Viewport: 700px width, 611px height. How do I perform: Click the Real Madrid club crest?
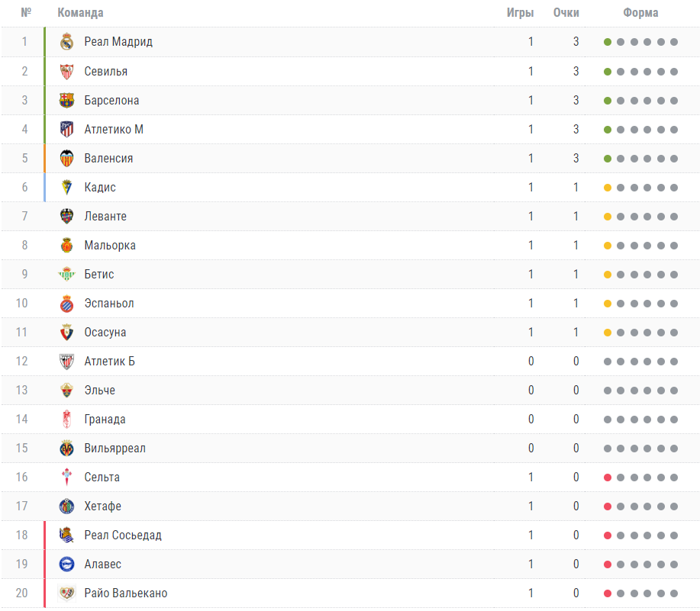(67, 42)
